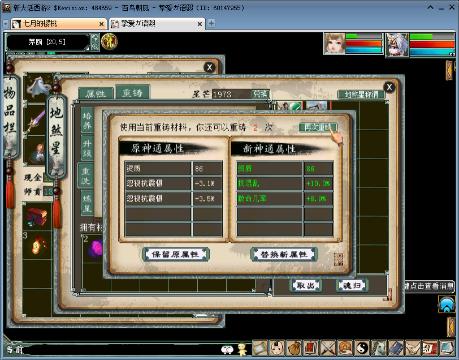Click green button at reforge dialog top right
The width and height of the screenshot is (459, 360).
click(318, 127)
